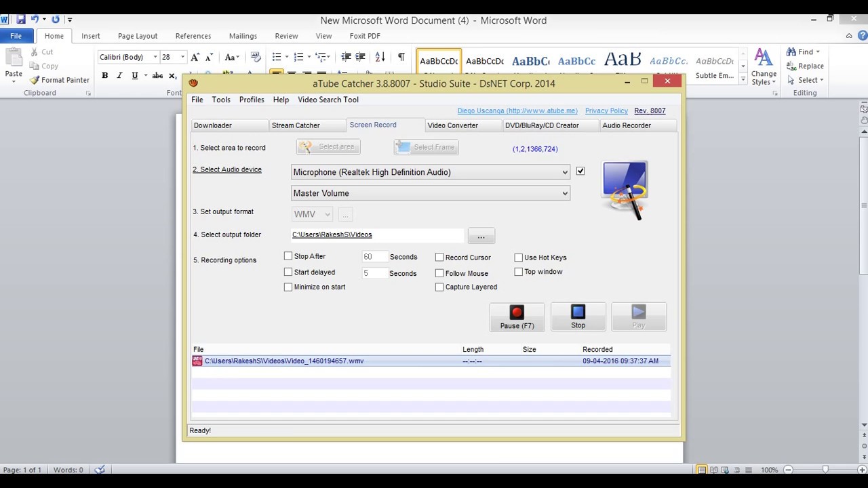Click the aTube Catcher monitor wand icon
The height and width of the screenshot is (488, 868).
(x=625, y=190)
